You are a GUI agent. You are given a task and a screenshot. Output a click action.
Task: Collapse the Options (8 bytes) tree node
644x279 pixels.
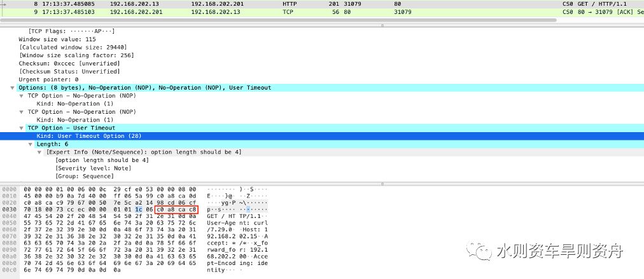pos(12,88)
